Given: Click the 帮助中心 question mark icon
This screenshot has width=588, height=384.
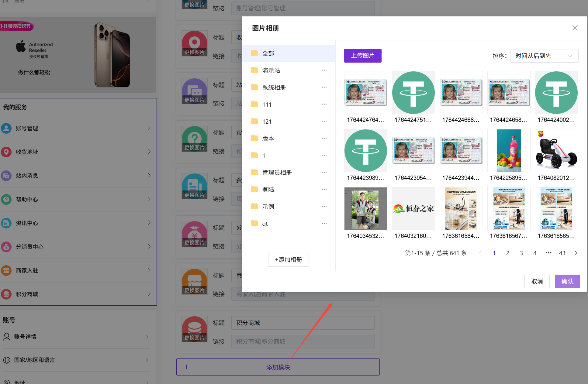Looking at the screenshot, I should (x=6, y=199).
